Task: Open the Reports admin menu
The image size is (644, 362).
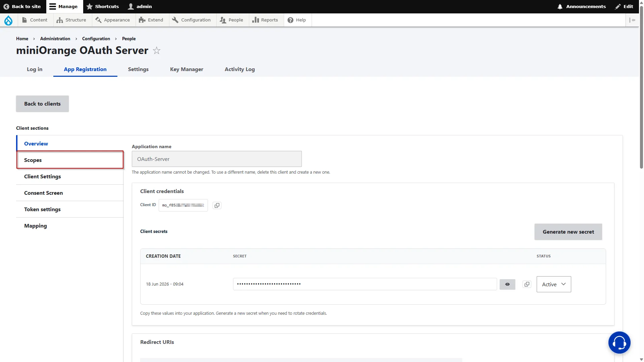Action: pyautogui.click(x=265, y=20)
